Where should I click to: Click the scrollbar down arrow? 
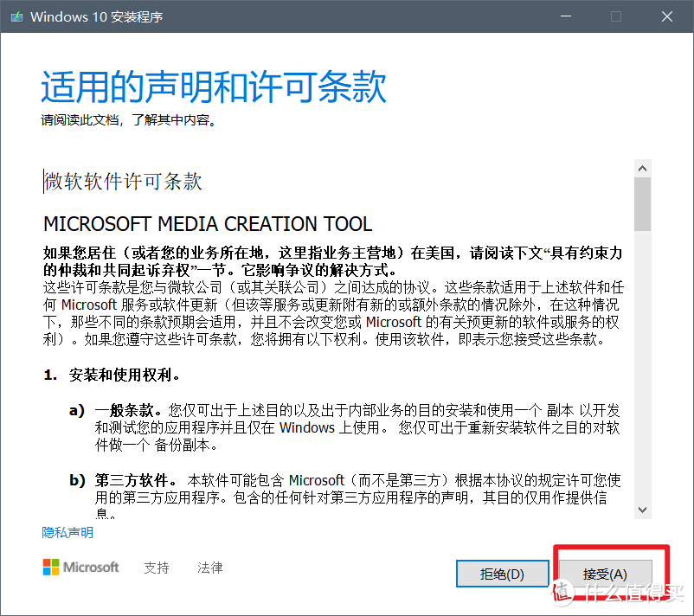tap(642, 510)
